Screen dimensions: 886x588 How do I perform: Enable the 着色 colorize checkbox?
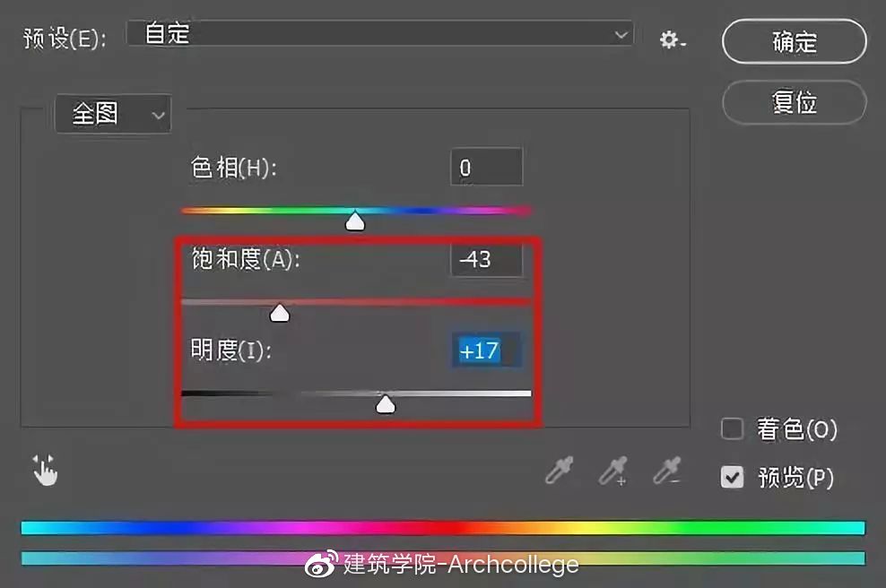click(732, 429)
